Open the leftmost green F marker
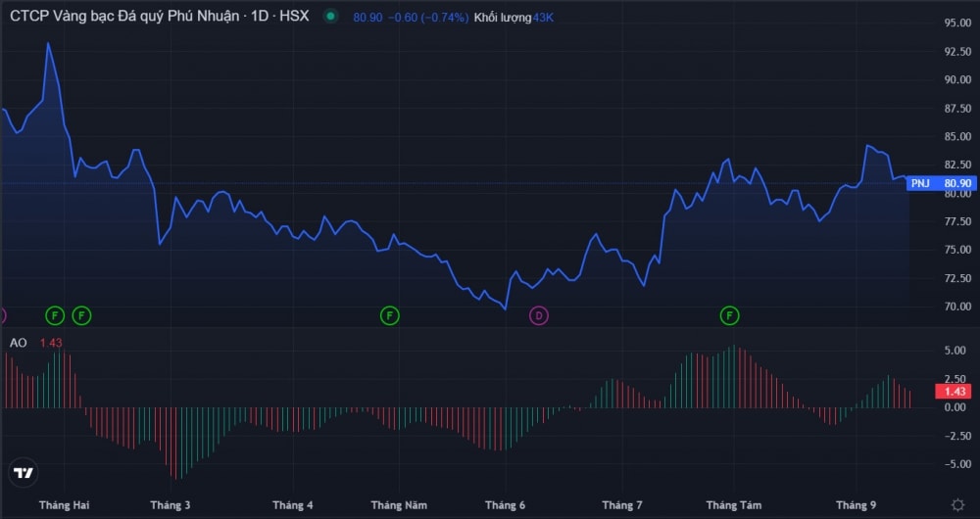Image resolution: width=980 pixels, height=519 pixels. 55,316
